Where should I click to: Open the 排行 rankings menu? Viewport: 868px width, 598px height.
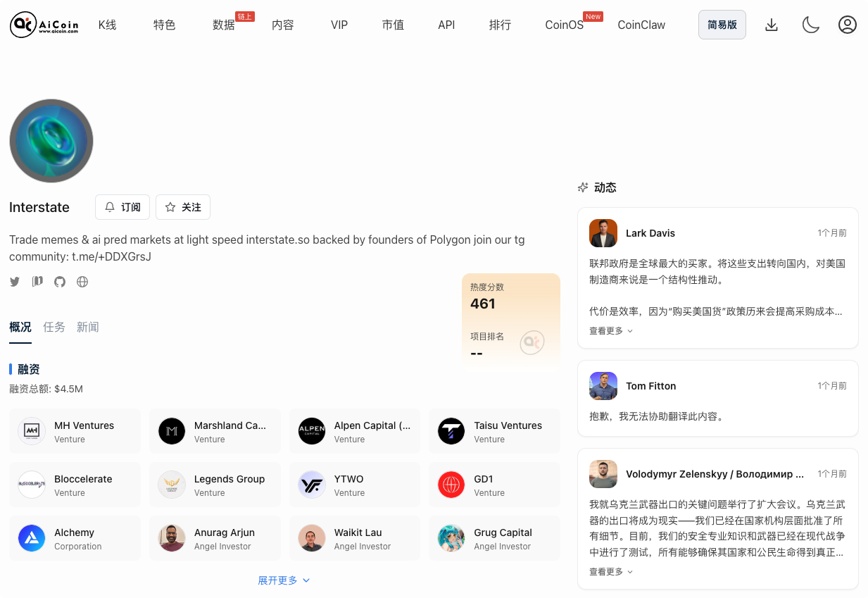(500, 25)
